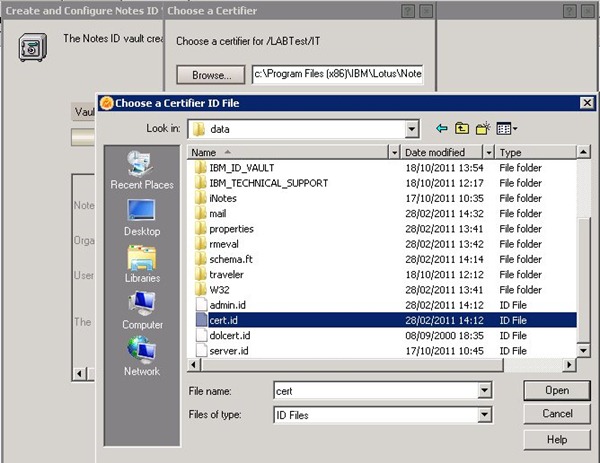Click the Help button

coord(557,440)
